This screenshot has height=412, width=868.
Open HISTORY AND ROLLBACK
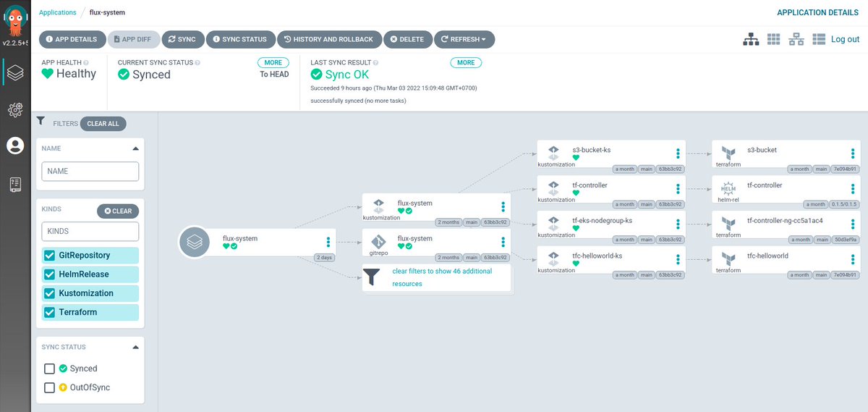click(x=328, y=39)
